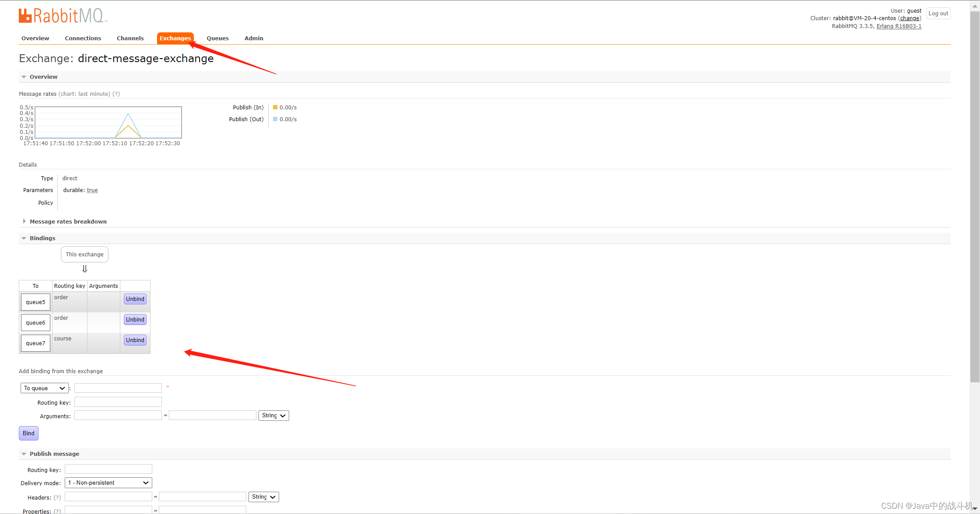
Task: Focus the Headers key field
Action: coord(108,497)
